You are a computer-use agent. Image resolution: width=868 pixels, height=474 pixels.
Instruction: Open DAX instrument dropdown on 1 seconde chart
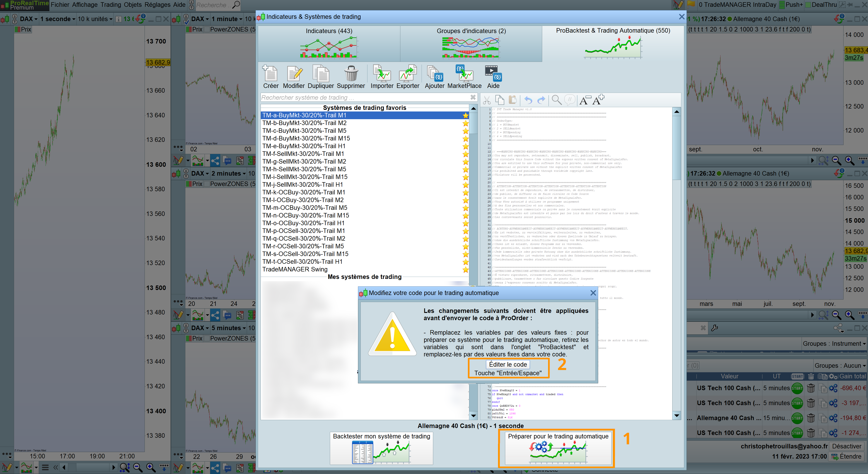click(x=28, y=19)
